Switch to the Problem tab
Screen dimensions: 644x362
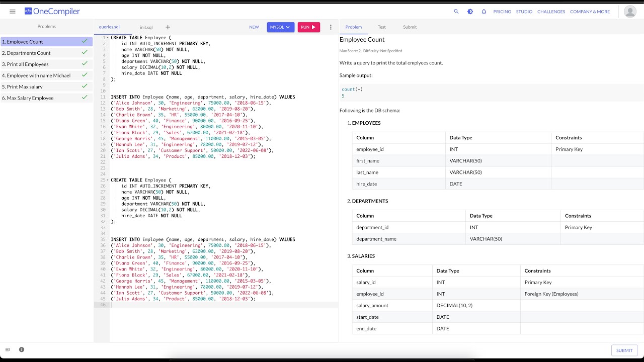pos(354,27)
